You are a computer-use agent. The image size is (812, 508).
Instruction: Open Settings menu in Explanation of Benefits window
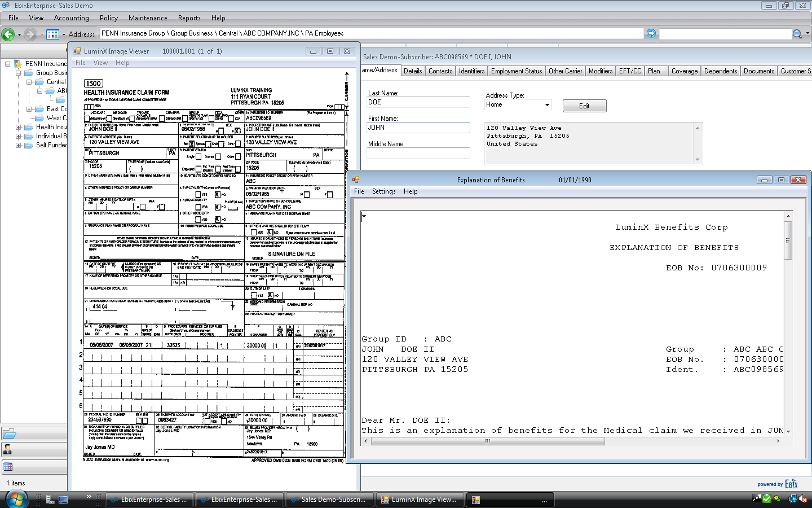pos(384,191)
